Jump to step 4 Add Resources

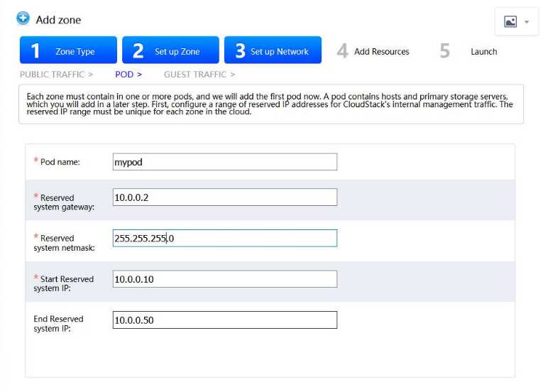pyautogui.click(x=373, y=51)
